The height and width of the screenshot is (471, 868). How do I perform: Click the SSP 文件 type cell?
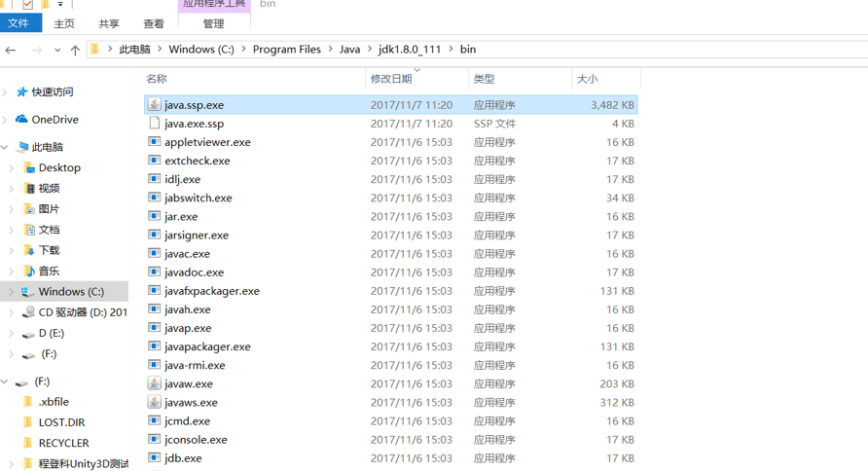coord(494,124)
